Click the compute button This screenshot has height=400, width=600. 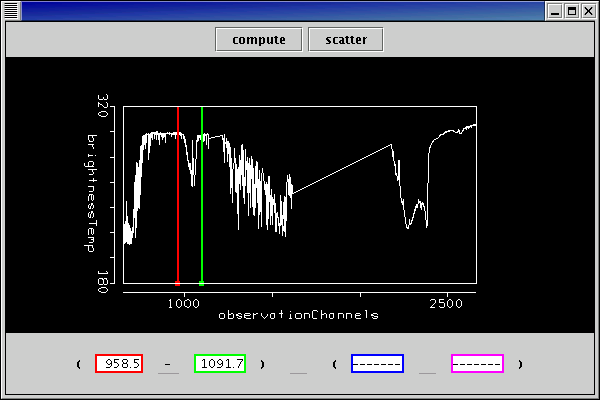pos(259,39)
